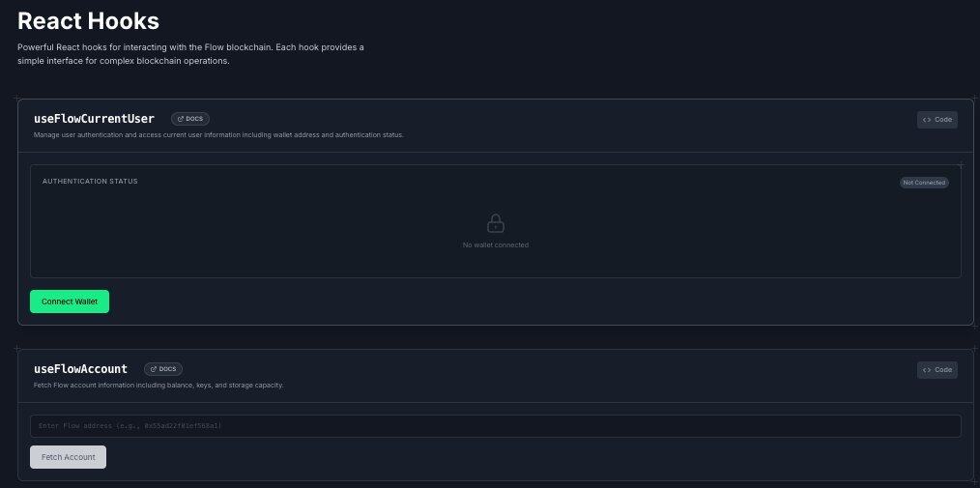This screenshot has width=980, height=488.
Task: Click plus marker at authentication panel's top-right corner
Action: click(961, 165)
